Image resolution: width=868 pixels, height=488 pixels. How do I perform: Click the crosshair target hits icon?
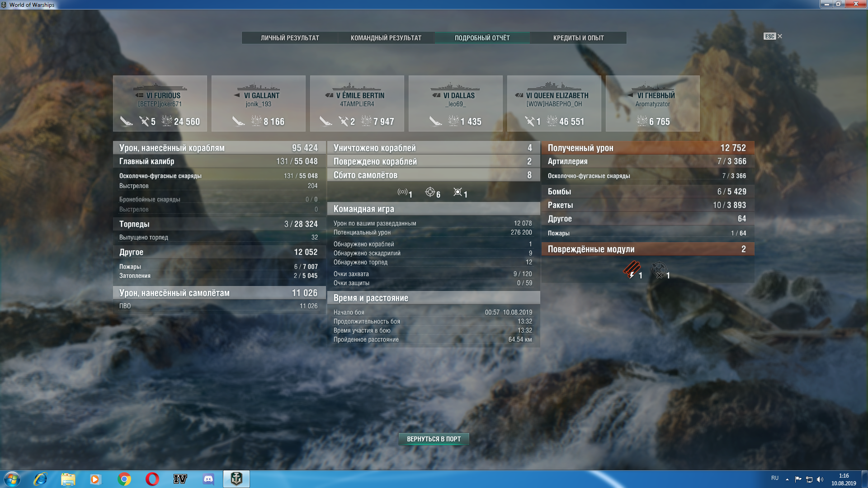point(430,192)
